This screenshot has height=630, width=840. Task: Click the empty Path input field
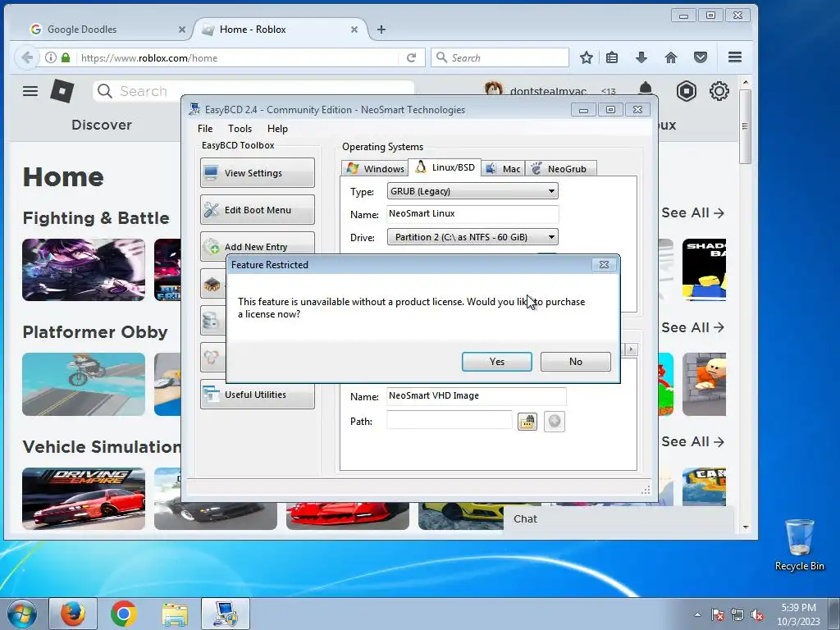pos(450,421)
